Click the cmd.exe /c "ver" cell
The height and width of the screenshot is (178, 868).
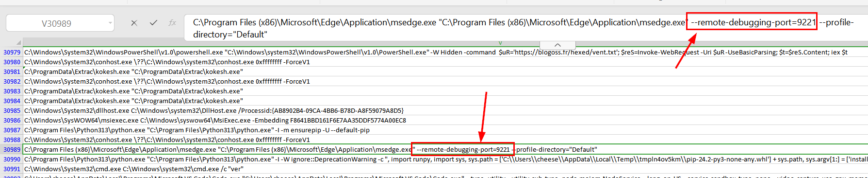(x=445, y=169)
